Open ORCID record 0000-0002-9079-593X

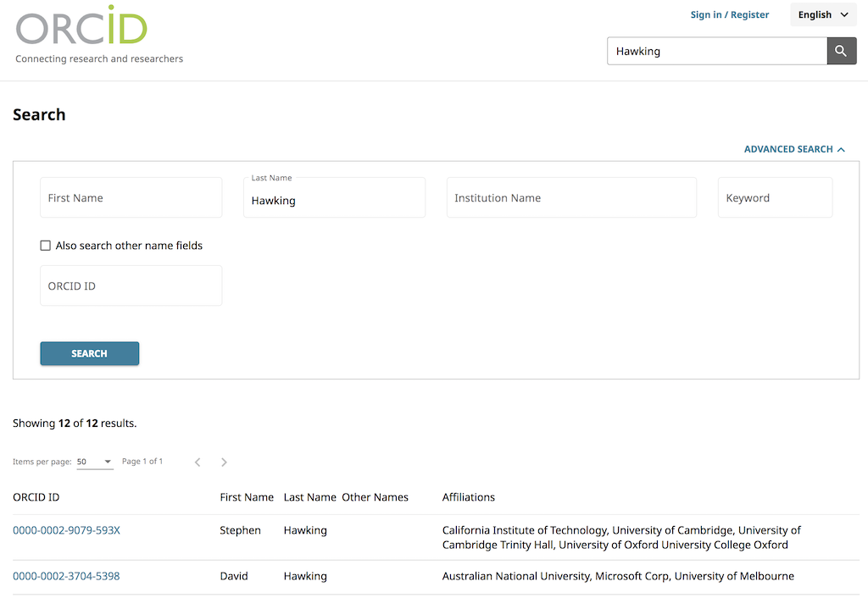click(x=66, y=530)
